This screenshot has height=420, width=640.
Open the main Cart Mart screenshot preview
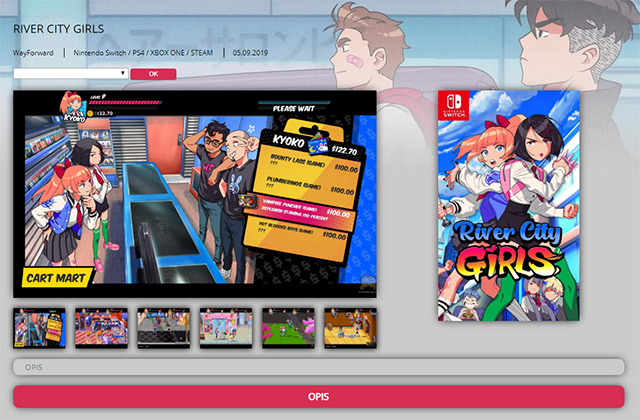point(195,194)
